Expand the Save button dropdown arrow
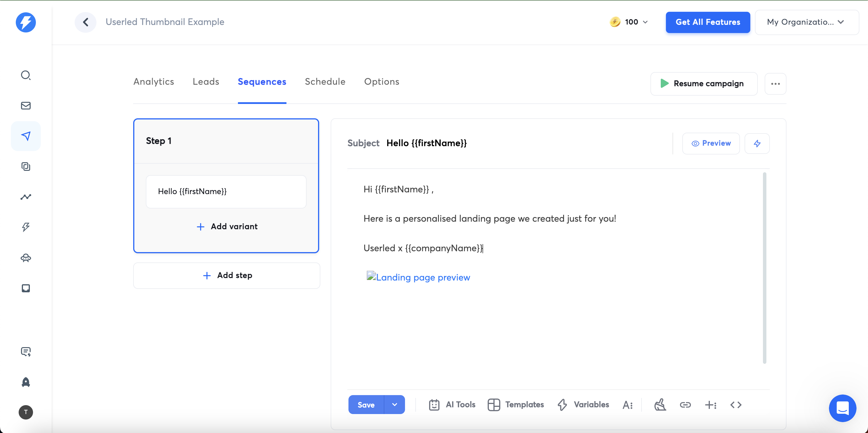This screenshot has width=868, height=433. coord(394,405)
